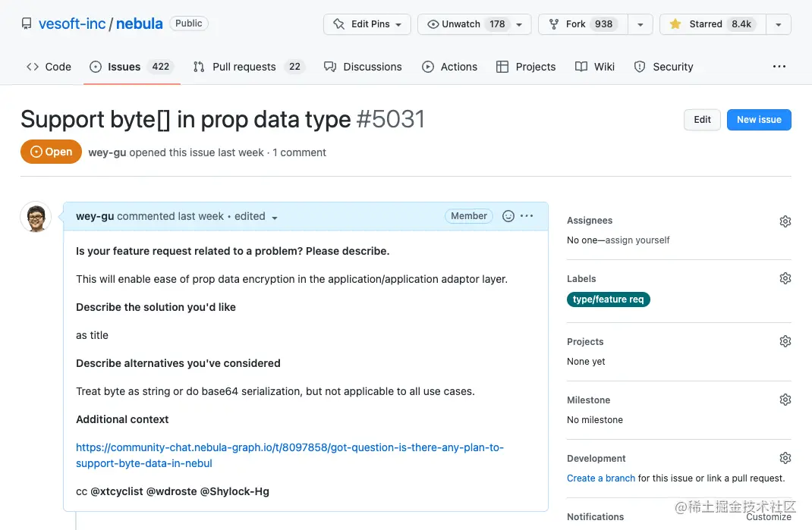Open the Fork options dropdown arrow

tap(640, 24)
